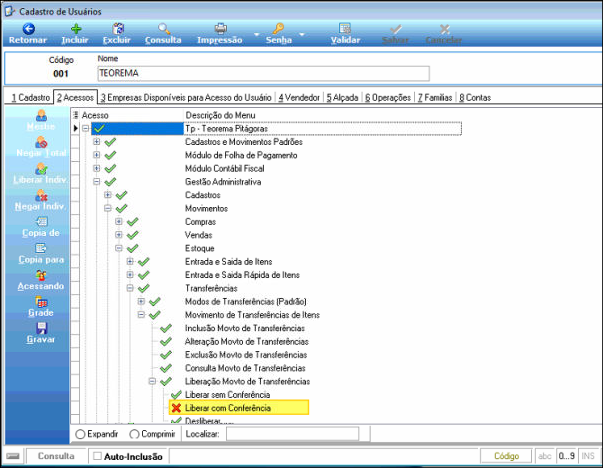
Task: Enable the Auto-Inclusão checkbox
Action: coord(97,456)
